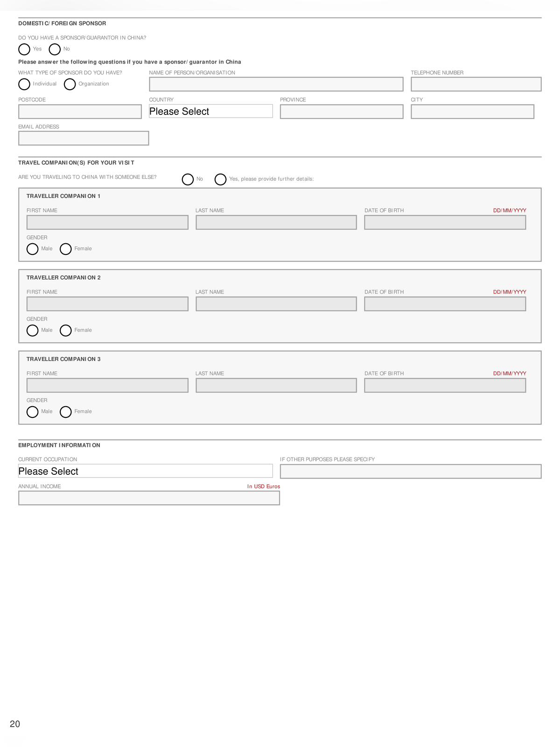Mark Female for Traveller Companion 2
This screenshot has height=747, width=560.
[x=66, y=331]
